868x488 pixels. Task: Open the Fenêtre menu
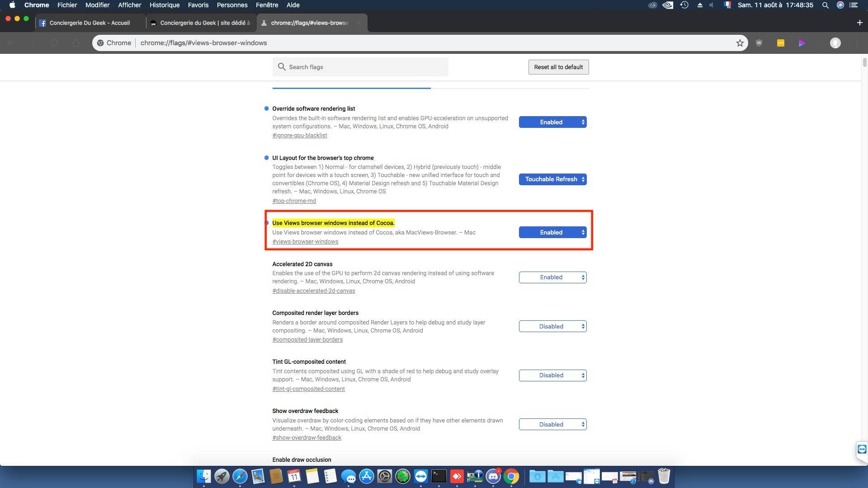[267, 5]
